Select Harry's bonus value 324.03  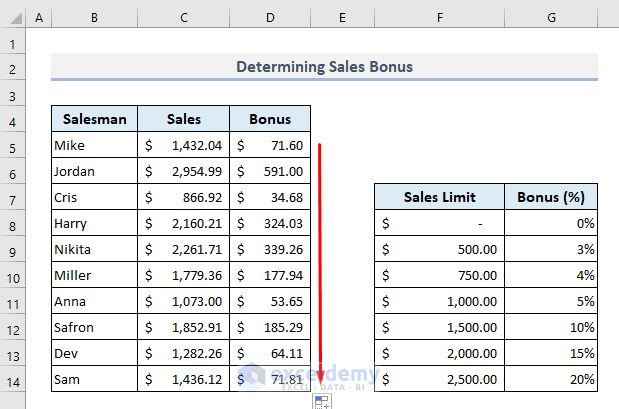pos(270,223)
